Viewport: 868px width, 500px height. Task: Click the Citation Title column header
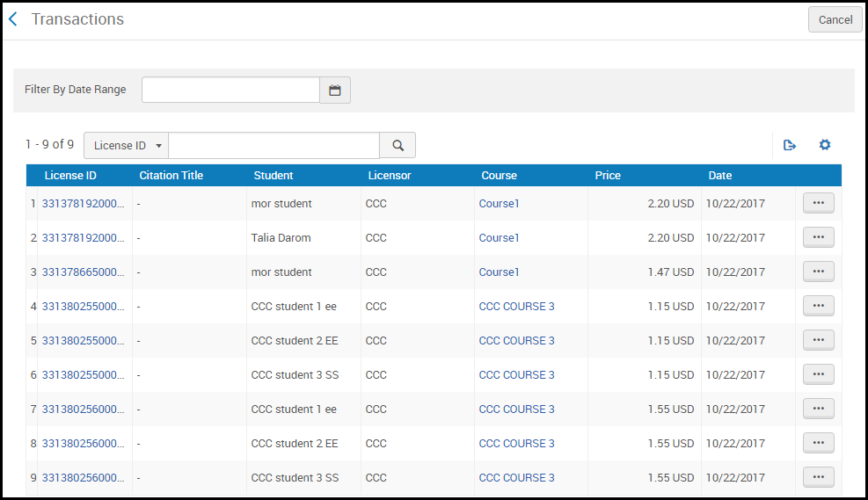171,176
